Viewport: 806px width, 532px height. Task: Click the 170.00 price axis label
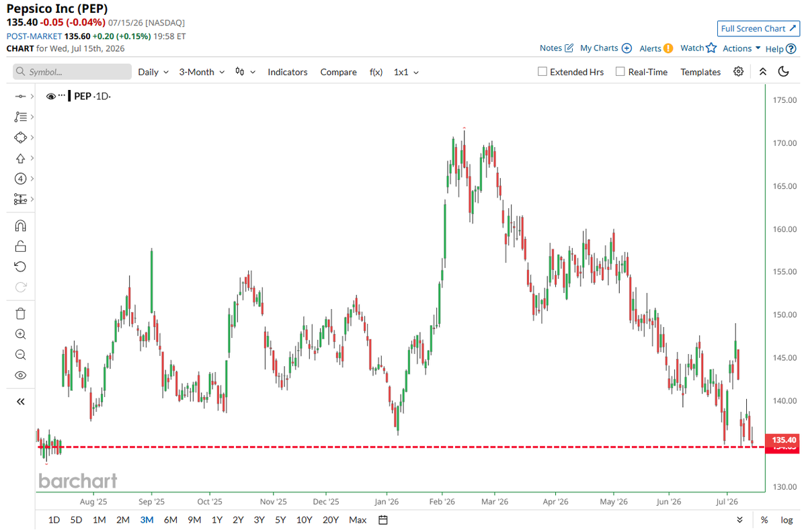click(785, 143)
